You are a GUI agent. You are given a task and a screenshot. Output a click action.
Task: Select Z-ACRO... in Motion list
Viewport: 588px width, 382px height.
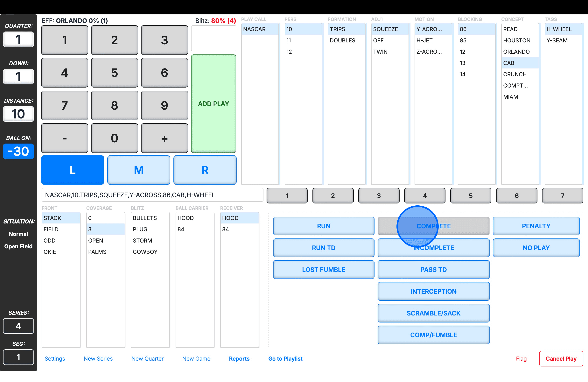pyautogui.click(x=433, y=52)
